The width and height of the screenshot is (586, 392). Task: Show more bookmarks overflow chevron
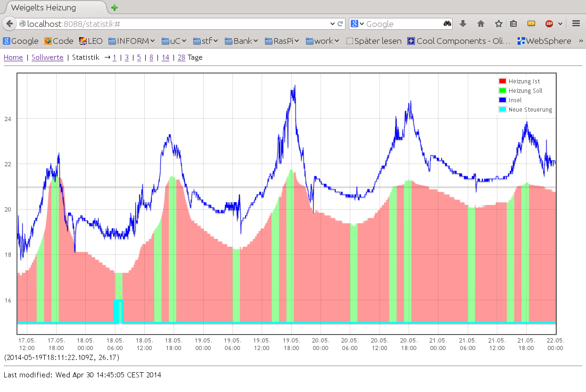580,41
